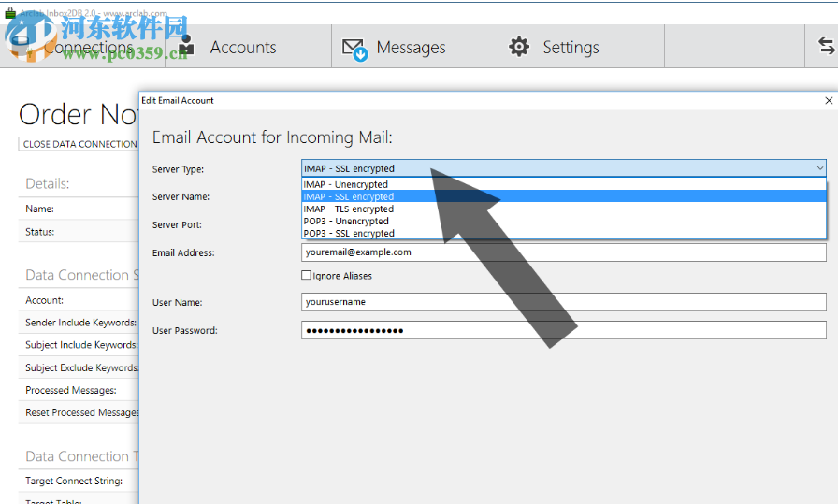Click the Settings gear icon

(x=519, y=47)
